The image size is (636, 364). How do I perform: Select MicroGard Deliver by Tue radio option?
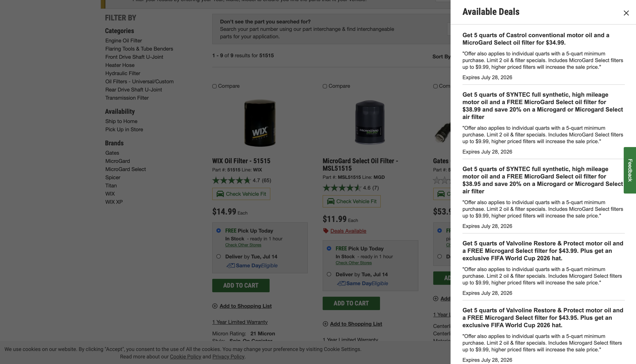pos(329,274)
